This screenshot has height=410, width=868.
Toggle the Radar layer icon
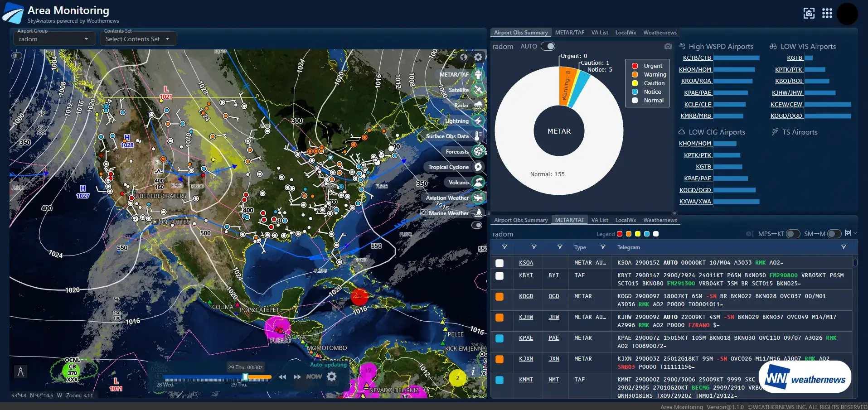[478, 106]
